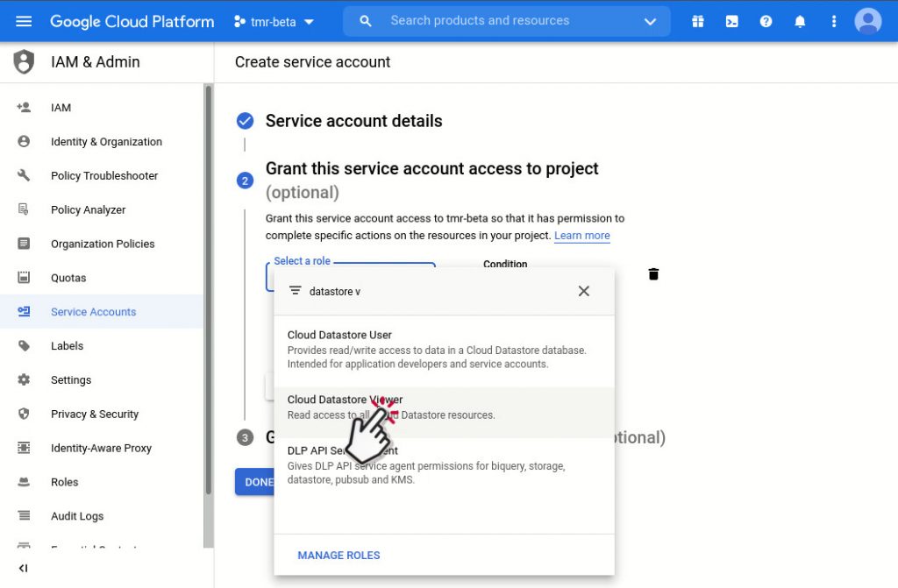Choose the Cloud Datastore User role
This screenshot has height=588, width=898.
point(444,349)
